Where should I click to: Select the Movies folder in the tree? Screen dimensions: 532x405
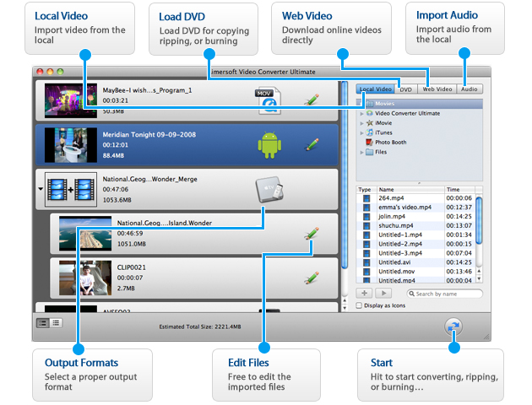[420, 104]
